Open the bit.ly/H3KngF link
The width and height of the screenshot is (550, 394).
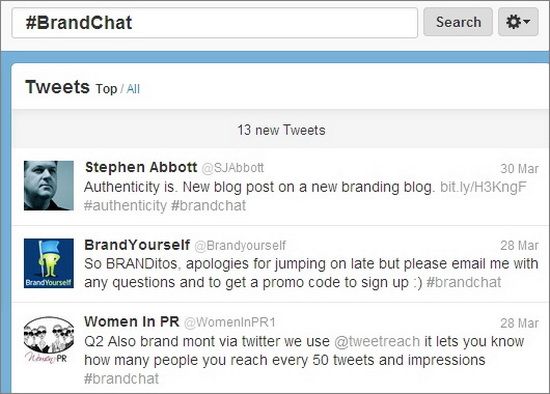coord(483,187)
